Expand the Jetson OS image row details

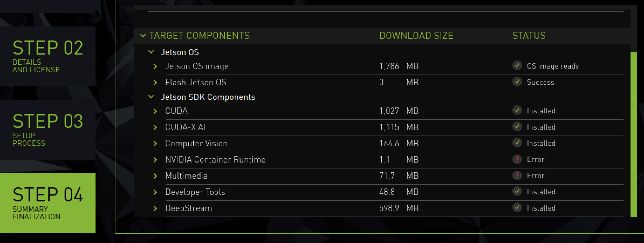[x=155, y=66]
